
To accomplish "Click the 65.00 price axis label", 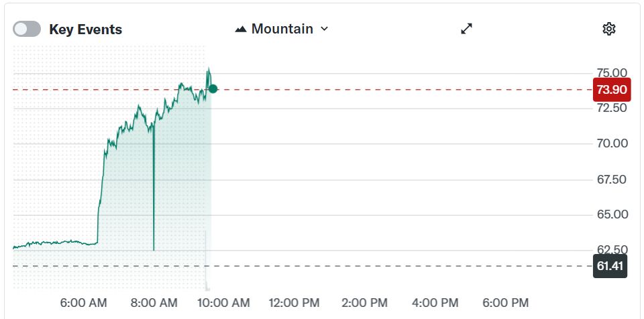I will tap(611, 214).
